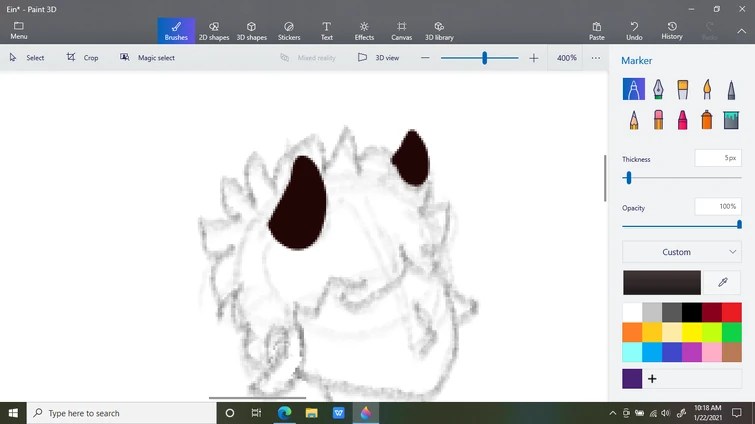Toggle Mixed reality option
This screenshot has width=755, height=424.
308,58
